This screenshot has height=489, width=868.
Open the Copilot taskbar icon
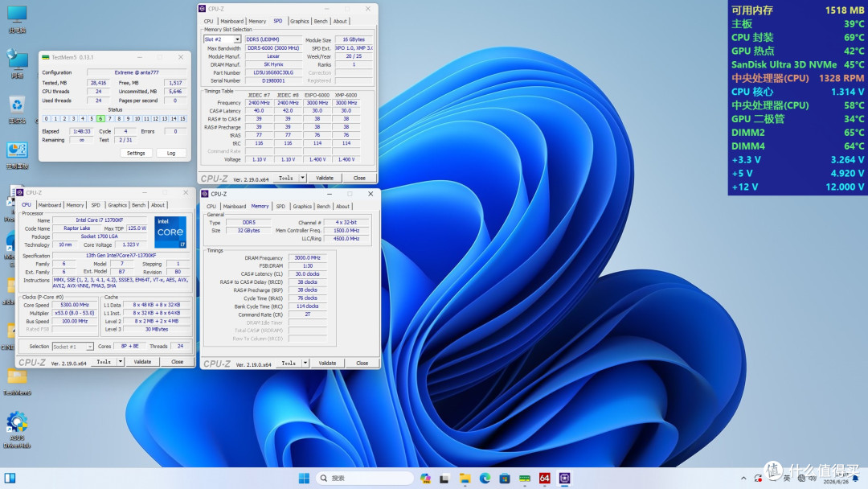point(425,478)
